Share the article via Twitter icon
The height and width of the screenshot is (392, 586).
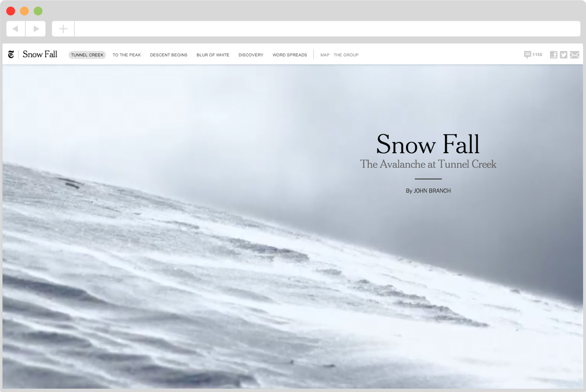[564, 55]
